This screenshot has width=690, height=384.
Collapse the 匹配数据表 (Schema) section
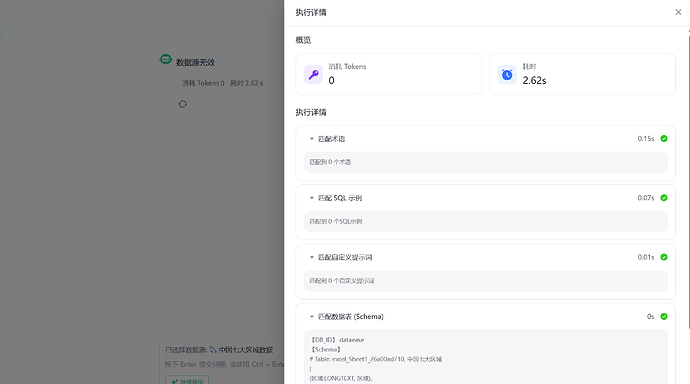(312, 317)
